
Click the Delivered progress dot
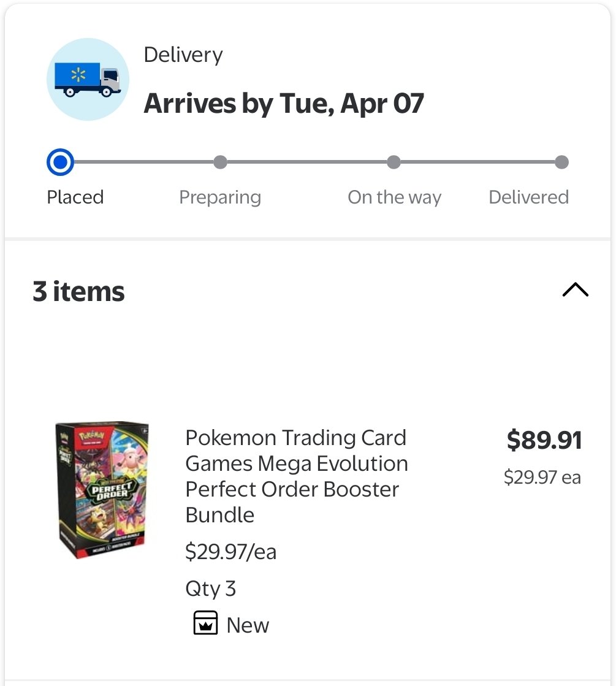pos(561,162)
